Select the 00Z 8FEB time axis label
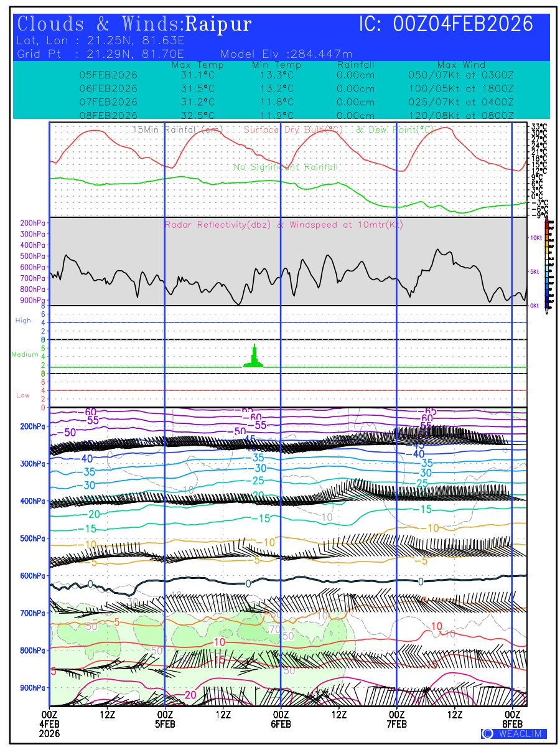Screen dimensions: 560x747 [513, 719]
